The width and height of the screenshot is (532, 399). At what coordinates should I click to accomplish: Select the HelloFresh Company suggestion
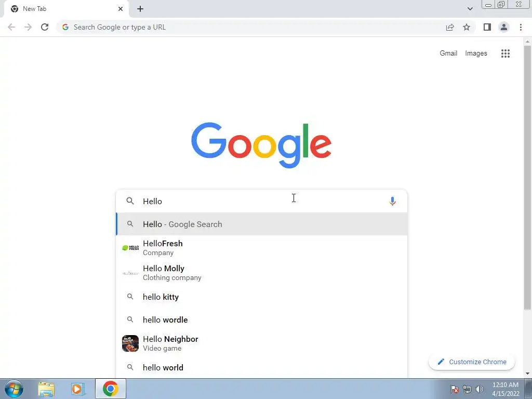[262, 248]
